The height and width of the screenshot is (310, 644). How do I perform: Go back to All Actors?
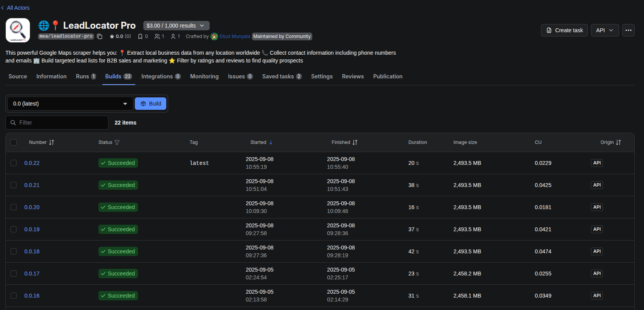[18, 8]
